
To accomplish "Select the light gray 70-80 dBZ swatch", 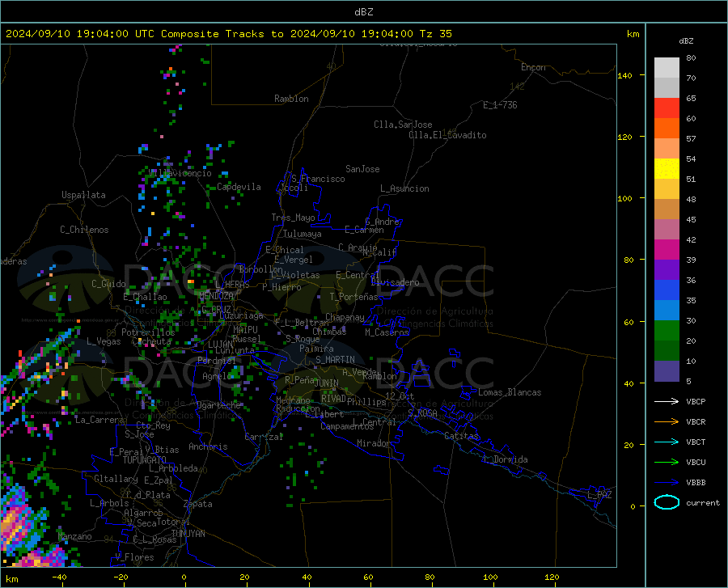I will coord(667,68).
